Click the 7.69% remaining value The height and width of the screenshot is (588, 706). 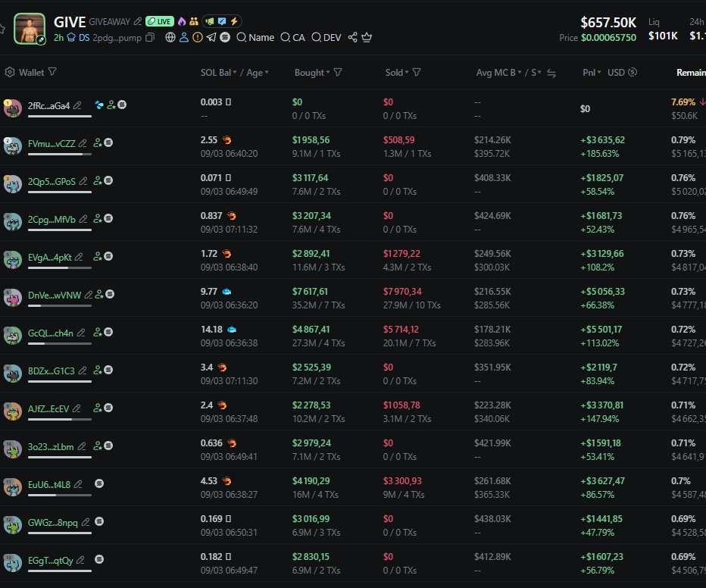(x=683, y=102)
